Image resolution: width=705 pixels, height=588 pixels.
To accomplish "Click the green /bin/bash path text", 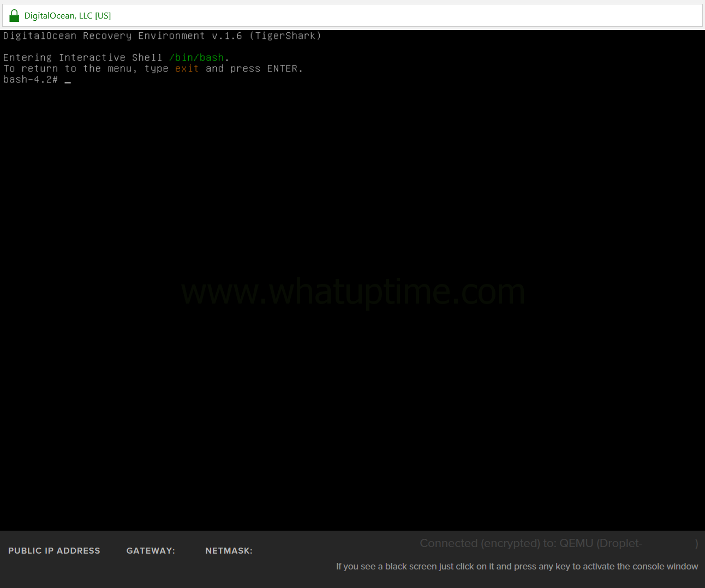I will coord(196,58).
